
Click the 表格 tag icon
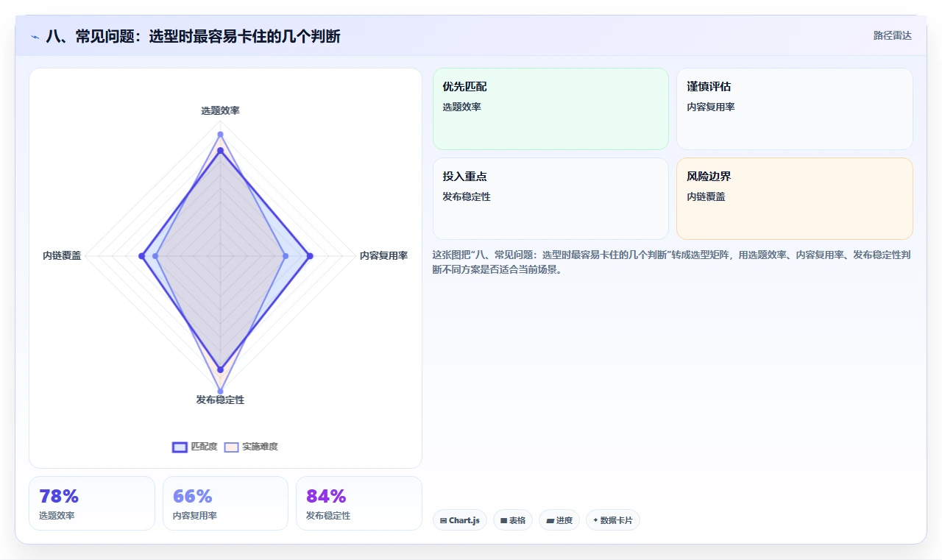pyautogui.click(x=504, y=520)
